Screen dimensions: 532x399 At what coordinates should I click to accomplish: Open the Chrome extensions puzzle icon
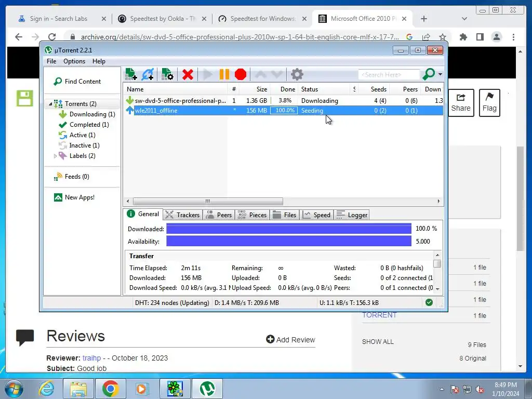click(x=463, y=37)
